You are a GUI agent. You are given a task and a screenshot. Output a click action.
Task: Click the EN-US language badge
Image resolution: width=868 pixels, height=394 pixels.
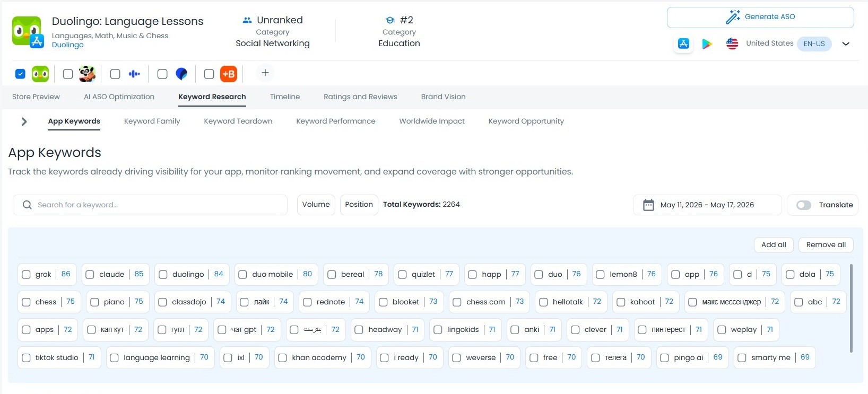814,43
